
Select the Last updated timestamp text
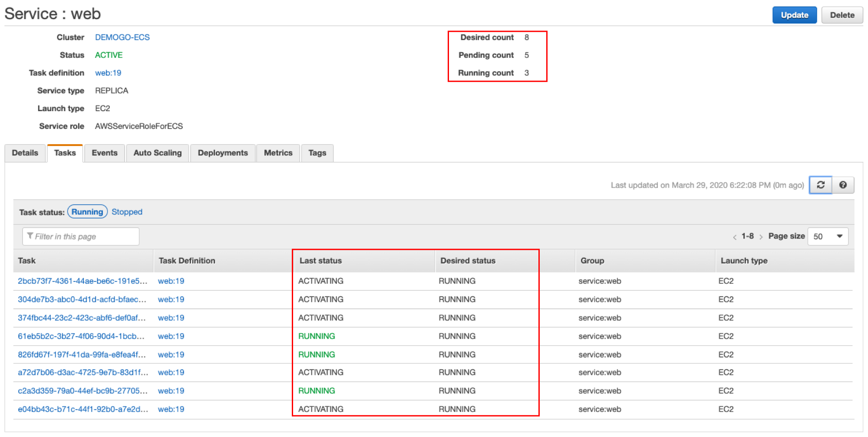tap(707, 185)
